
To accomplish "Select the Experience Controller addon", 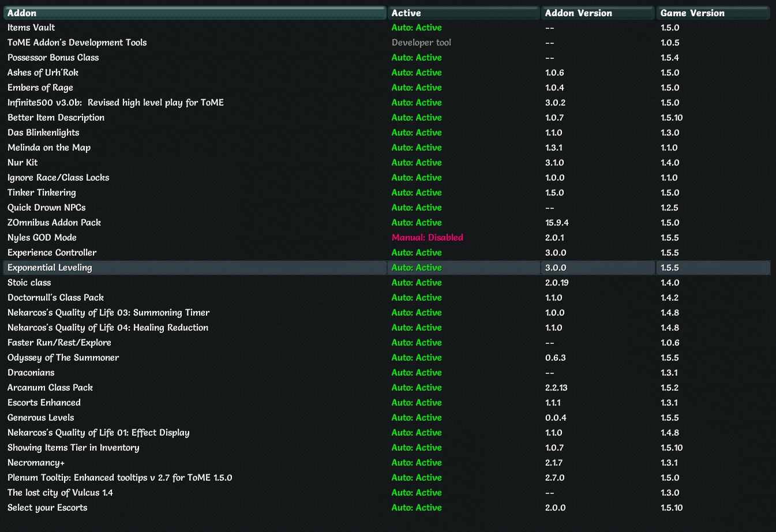I will [52, 253].
